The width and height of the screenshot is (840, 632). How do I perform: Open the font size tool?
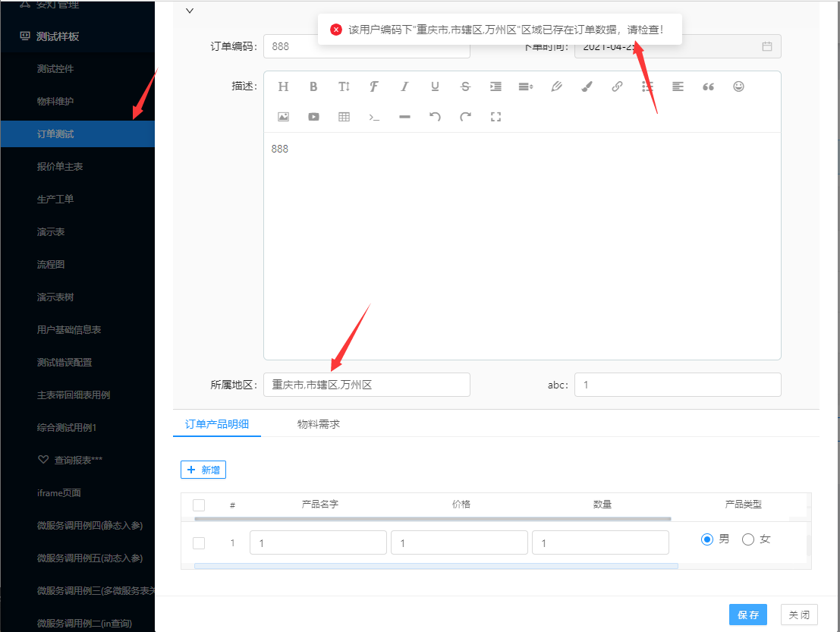point(344,86)
